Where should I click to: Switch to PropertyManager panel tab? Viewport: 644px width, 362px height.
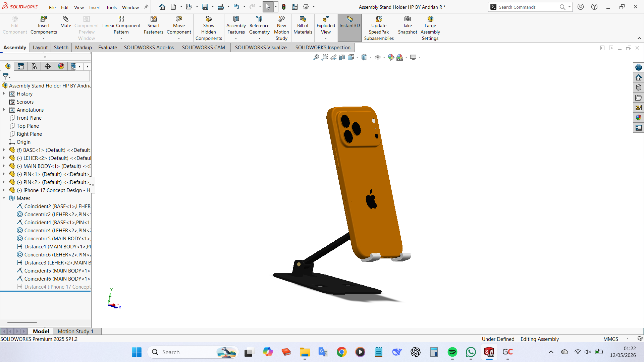click(21, 66)
